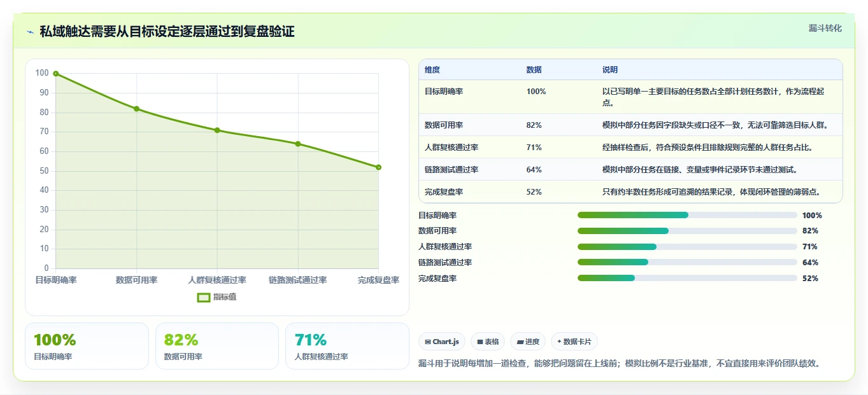This screenshot has width=868, height=395.
Task: Click the 数据可用率 progress bar
Action: (687, 231)
